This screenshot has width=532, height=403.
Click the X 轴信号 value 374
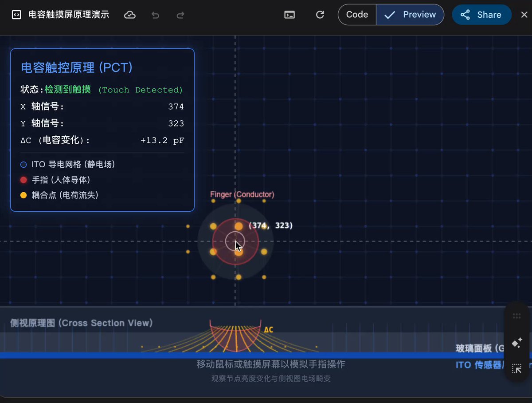point(176,107)
